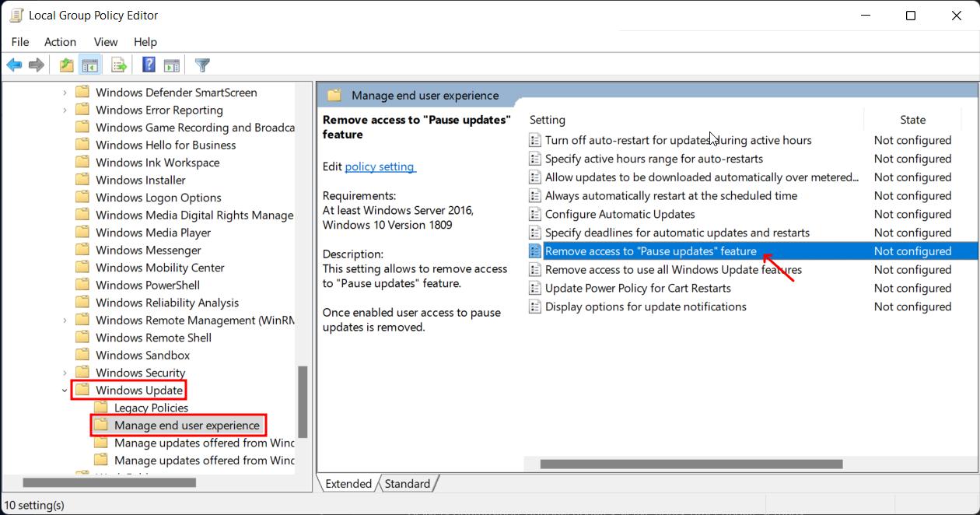
Task: Toggle the Show/Hide Console Tree icon
Action: click(89, 65)
